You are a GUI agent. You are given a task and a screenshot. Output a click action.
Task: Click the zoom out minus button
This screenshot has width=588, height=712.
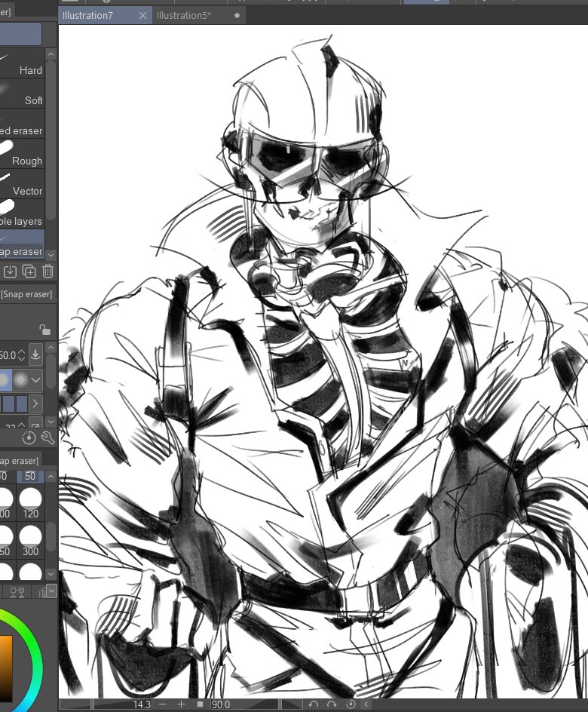[x=163, y=704]
